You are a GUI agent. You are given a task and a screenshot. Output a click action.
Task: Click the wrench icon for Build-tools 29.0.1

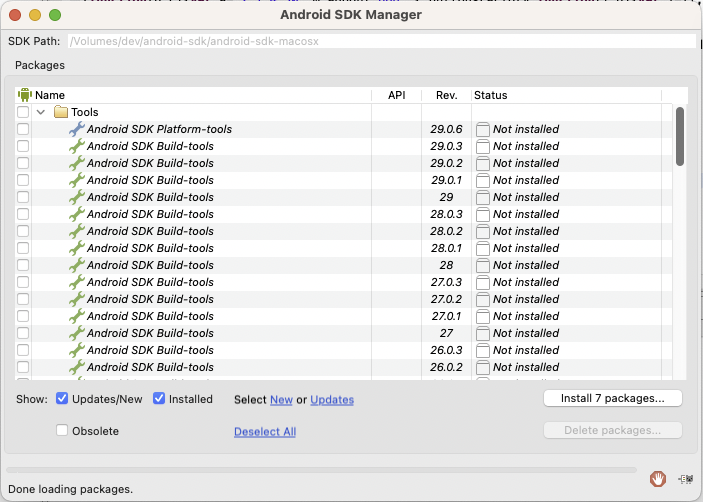coord(77,180)
